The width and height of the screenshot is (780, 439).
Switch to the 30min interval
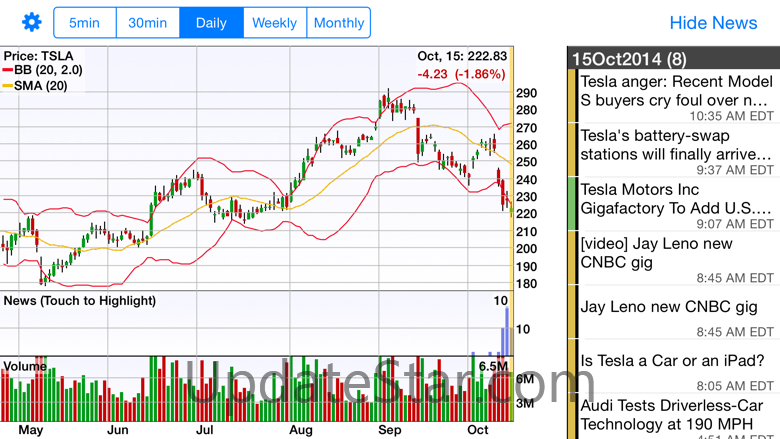148,22
